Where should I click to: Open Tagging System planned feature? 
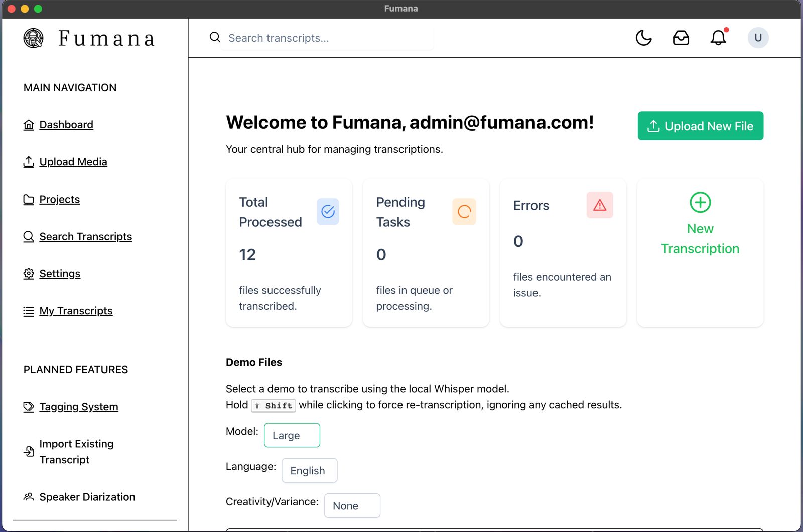click(x=79, y=407)
